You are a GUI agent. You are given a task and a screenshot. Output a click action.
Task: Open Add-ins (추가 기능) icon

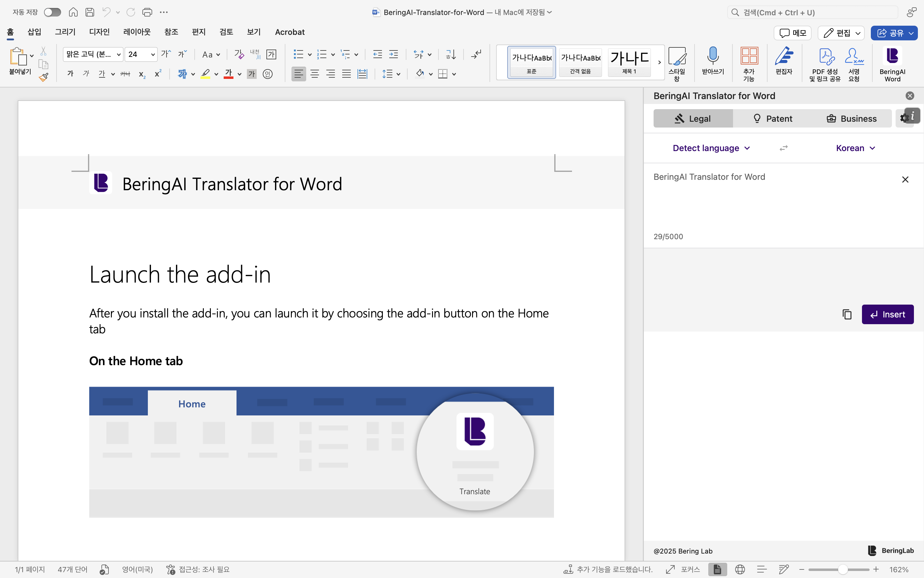(x=749, y=64)
